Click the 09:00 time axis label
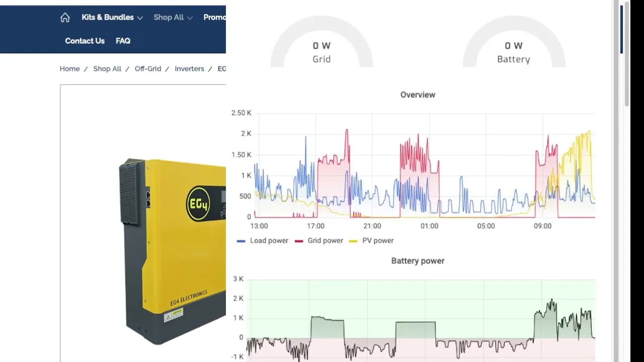 point(543,226)
